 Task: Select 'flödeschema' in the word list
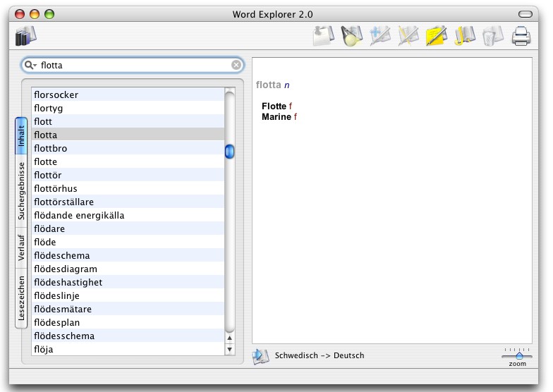tap(128, 255)
